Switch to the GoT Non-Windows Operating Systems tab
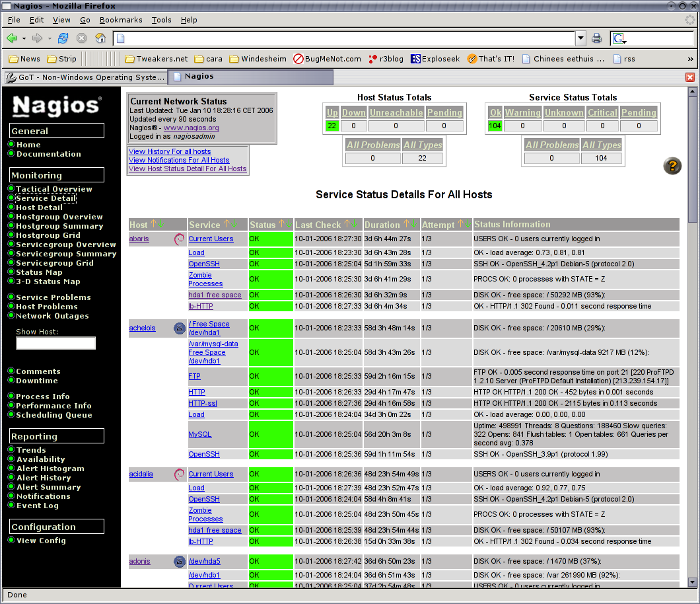Image resolution: width=700 pixels, height=604 pixels. (x=85, y=77)
